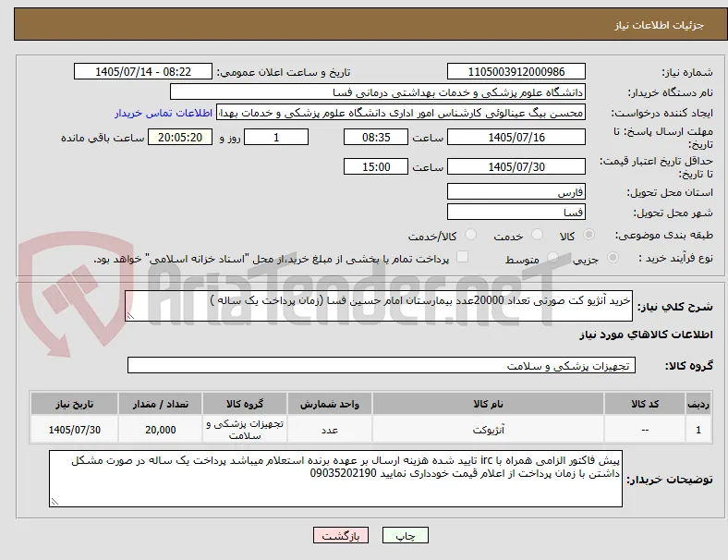Click the table need date cell 1405/07/30

click(x=74, y=430)
